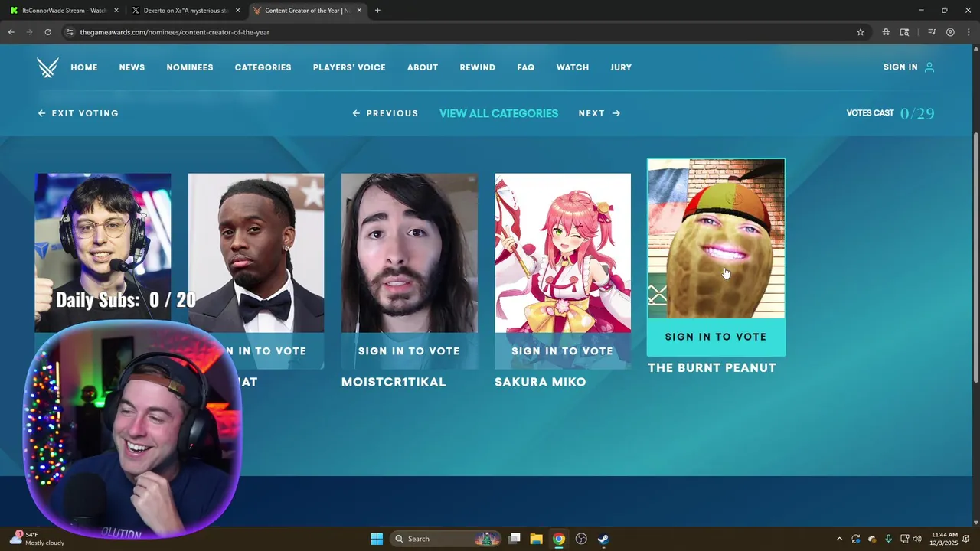Open the Home nav link

tap(84, 67)
